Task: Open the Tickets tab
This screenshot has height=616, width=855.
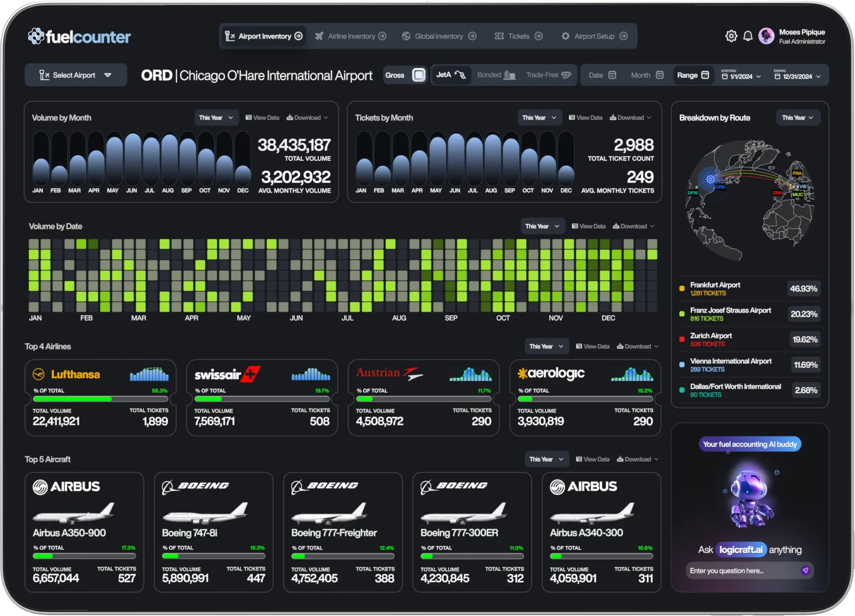Action: (x=518, y=36)
